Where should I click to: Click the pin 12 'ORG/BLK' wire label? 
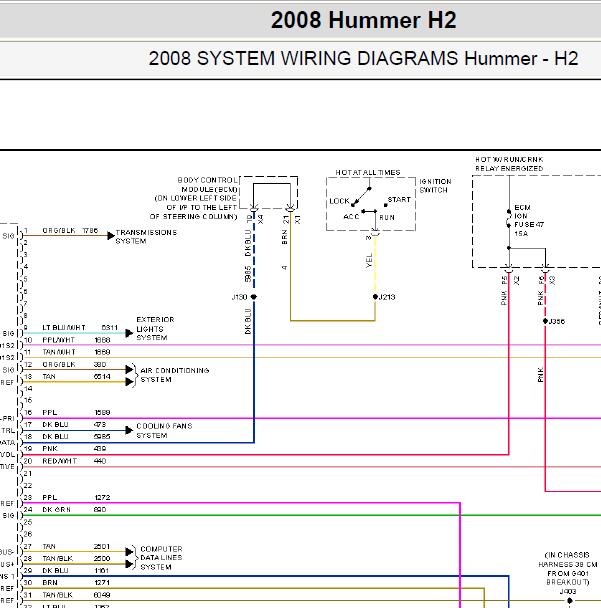coord(59,364)
